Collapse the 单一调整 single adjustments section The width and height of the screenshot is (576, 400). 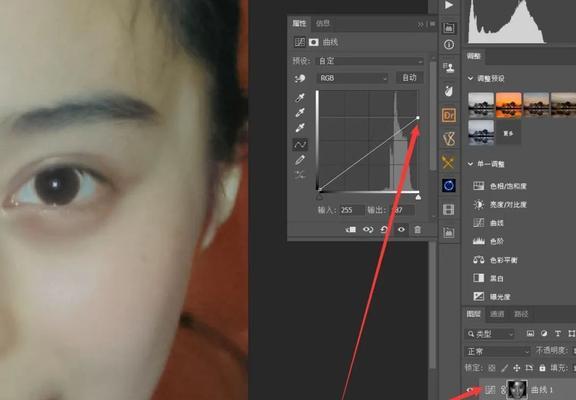[x=470, y=164]
